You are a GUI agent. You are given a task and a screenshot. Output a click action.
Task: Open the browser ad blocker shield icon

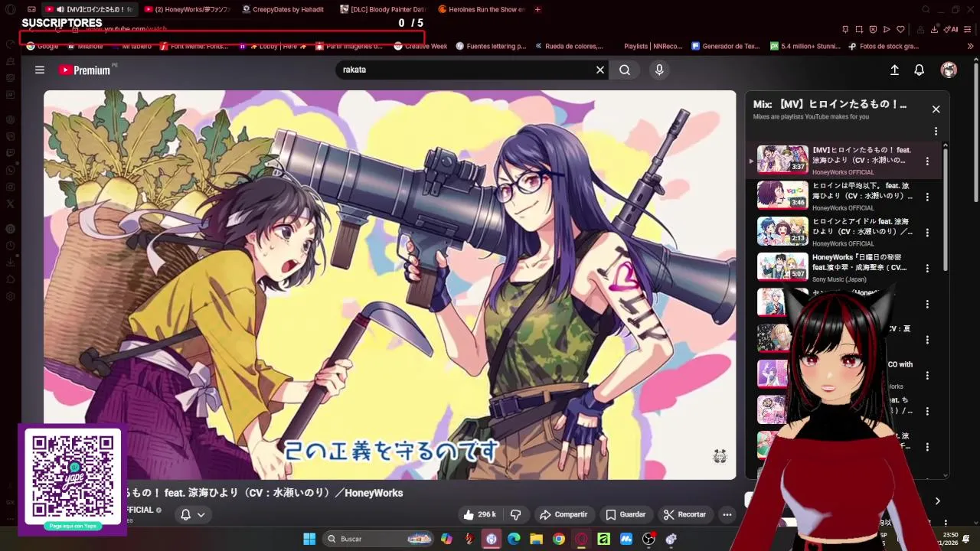coord(873,29)
